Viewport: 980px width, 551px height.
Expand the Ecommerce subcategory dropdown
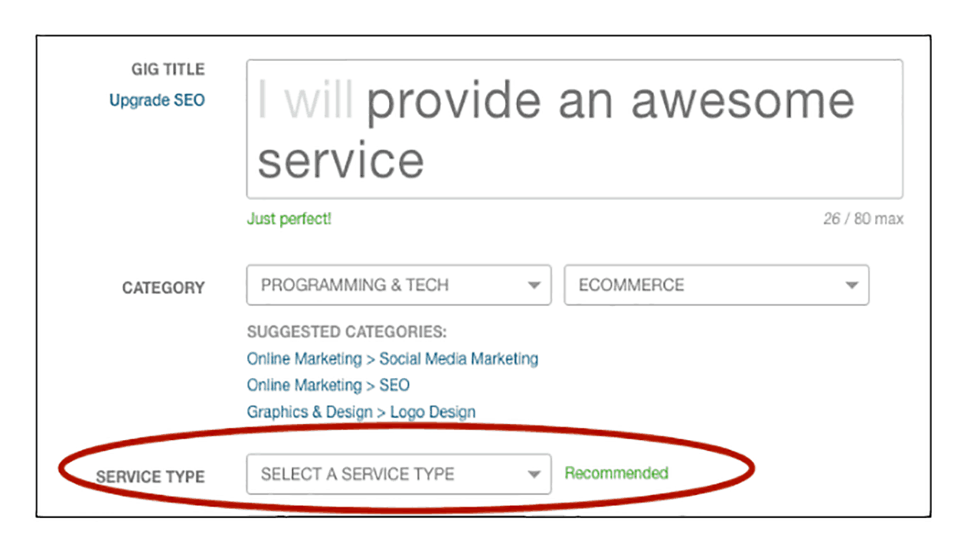[x=716, y=285]
